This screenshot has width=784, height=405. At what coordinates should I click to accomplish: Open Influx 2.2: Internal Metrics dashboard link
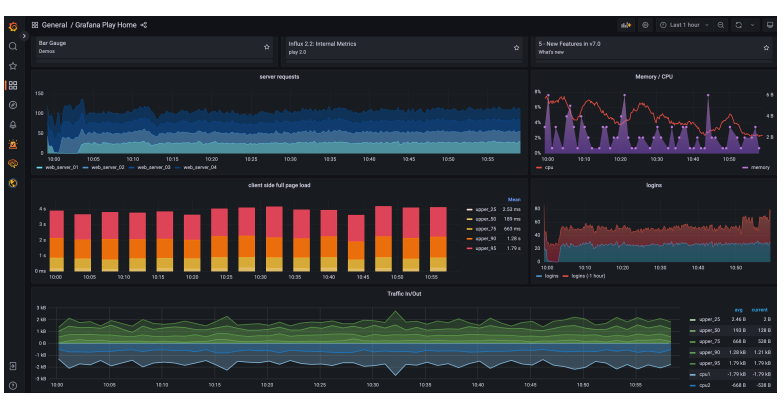pos(322,44)
